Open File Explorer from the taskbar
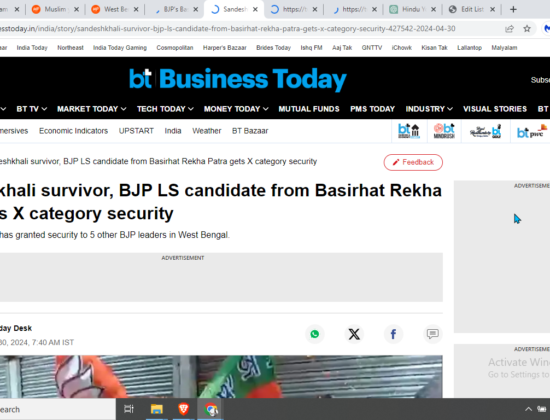The image size is (550, 420). (x=156, y=409)
